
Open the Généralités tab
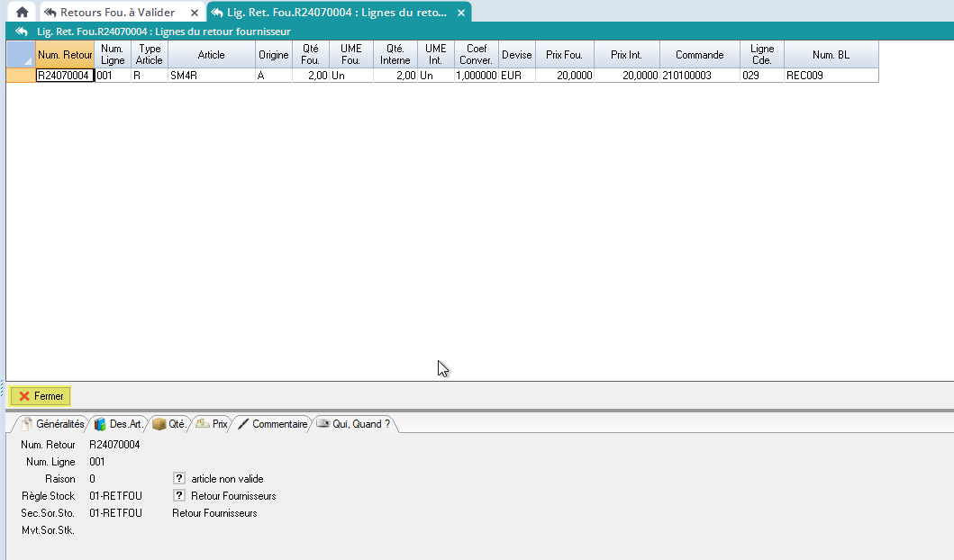tap(52, 424)
